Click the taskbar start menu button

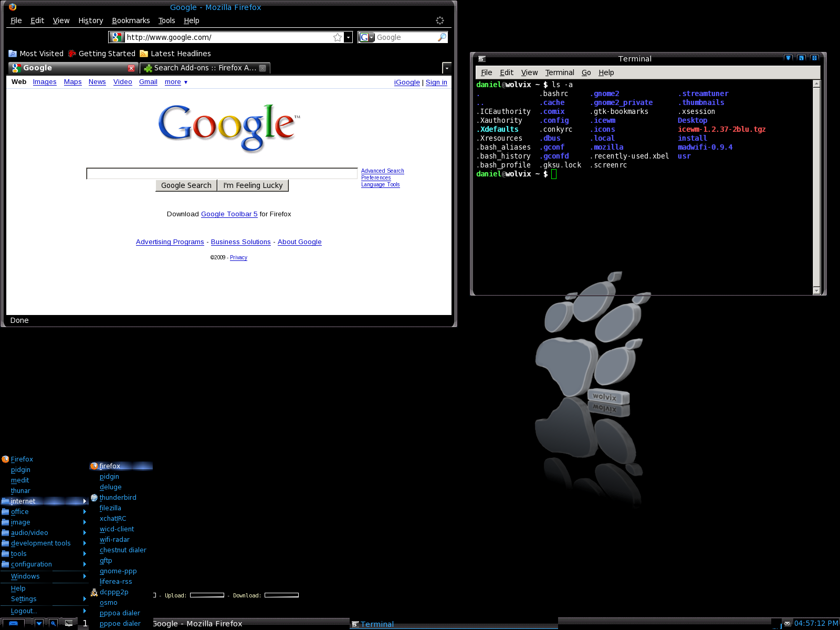click(14, 624)
